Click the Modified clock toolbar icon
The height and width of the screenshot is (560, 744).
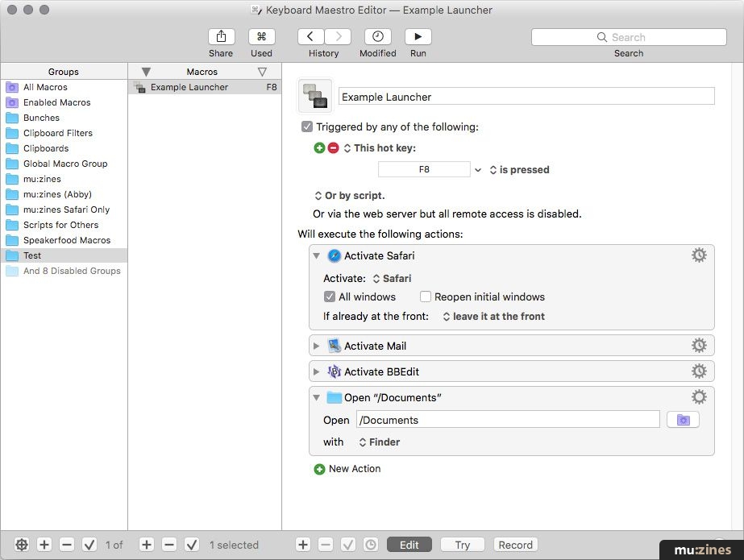click(x=377, y=37)
